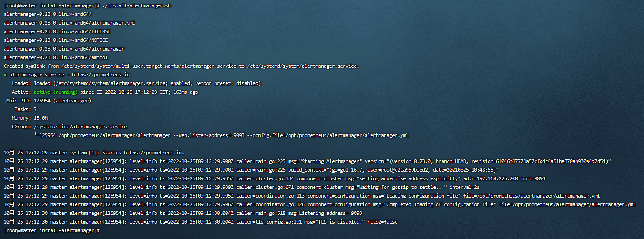Click the build_context log line

[x=251, y=170]
